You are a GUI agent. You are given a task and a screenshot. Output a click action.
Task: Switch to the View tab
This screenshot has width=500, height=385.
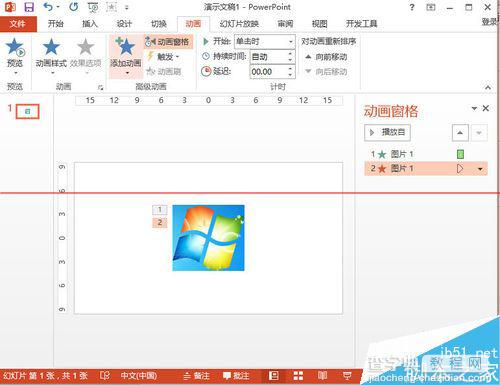(319, 24)
